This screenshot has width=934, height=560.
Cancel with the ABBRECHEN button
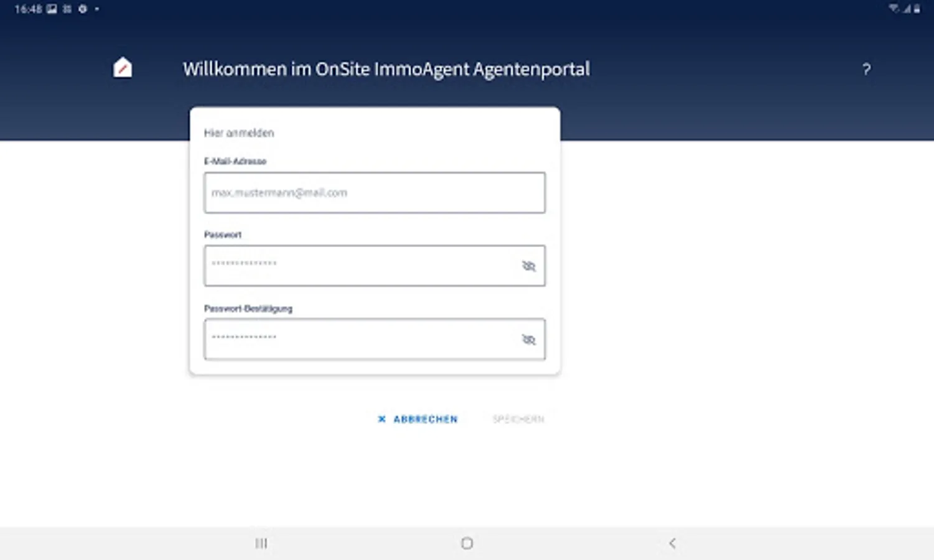click(x=418, y=419)
